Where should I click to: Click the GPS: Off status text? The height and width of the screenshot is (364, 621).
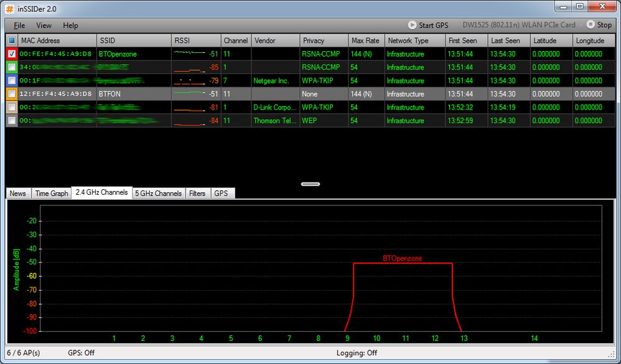[81, 353]
